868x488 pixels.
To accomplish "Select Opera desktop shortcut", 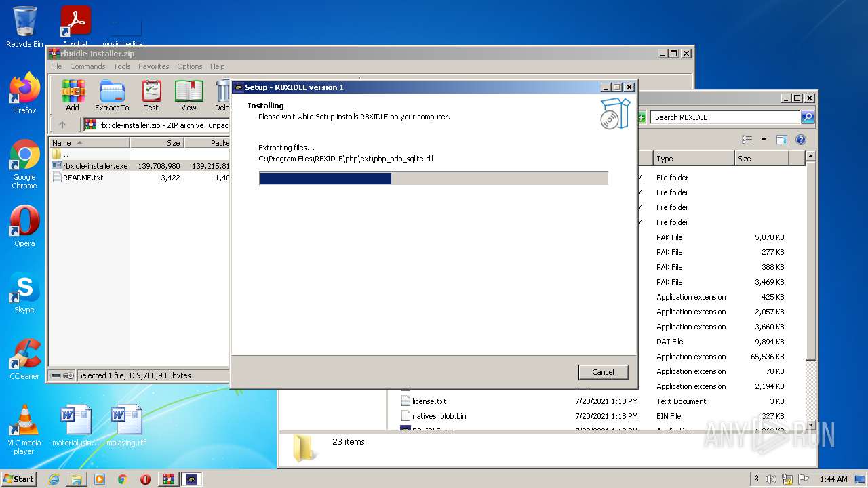I will 24,226.
